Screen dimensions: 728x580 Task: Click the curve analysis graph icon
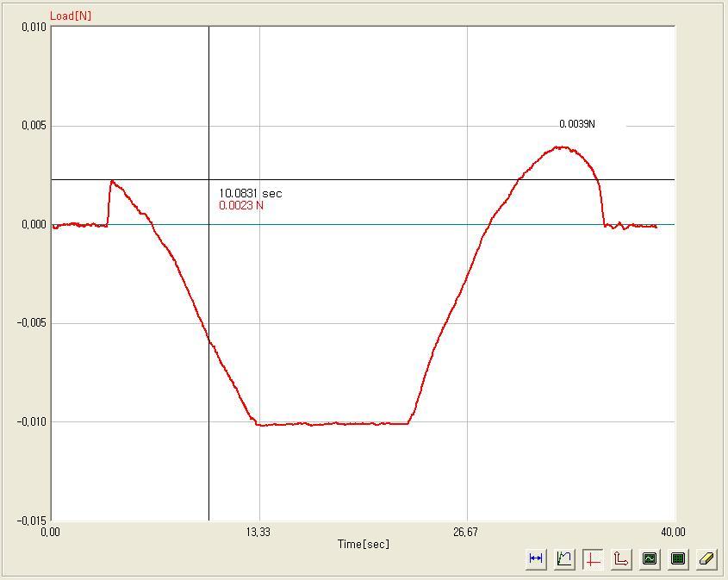click(x=564, y=558)
